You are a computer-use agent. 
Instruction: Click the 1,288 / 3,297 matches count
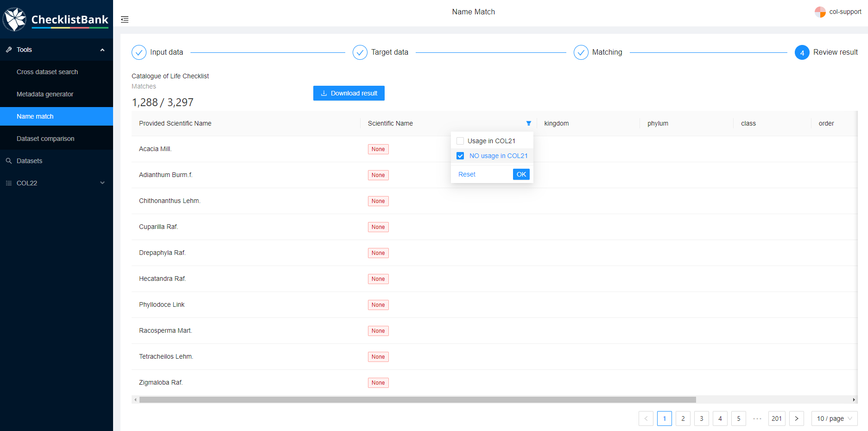(163, 102)
